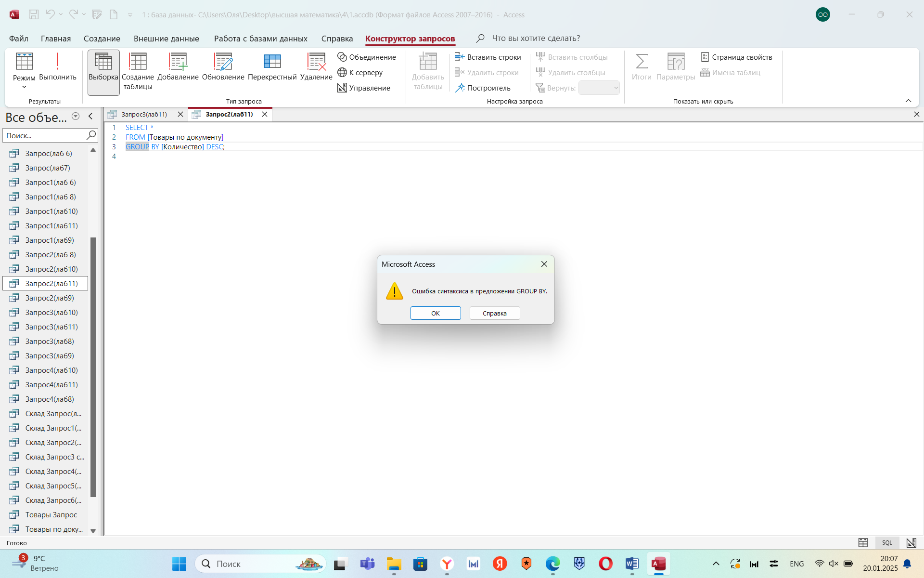This screenshot has height=578, width=924.
Task: Close the Microsoft Access error dialog
Action: [544, 264]
